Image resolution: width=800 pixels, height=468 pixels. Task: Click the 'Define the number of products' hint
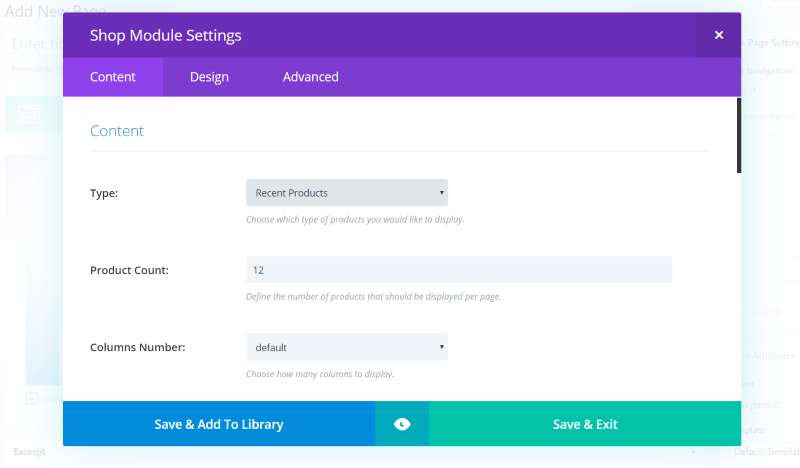[x=373, y=297]
